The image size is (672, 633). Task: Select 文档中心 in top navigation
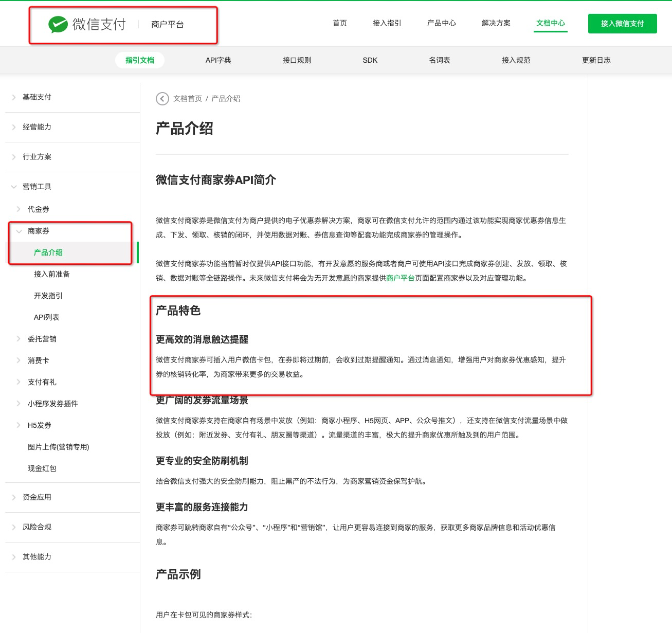click(551, 23)
